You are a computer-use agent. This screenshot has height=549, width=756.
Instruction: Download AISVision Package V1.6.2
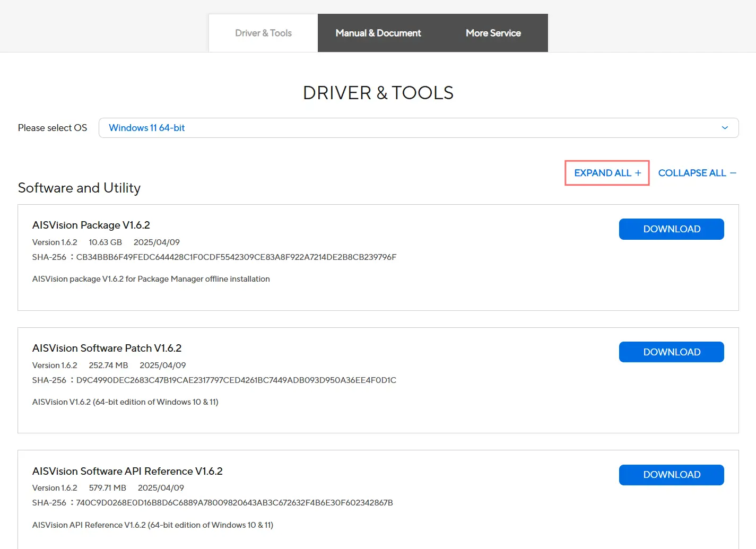(672, 229)
